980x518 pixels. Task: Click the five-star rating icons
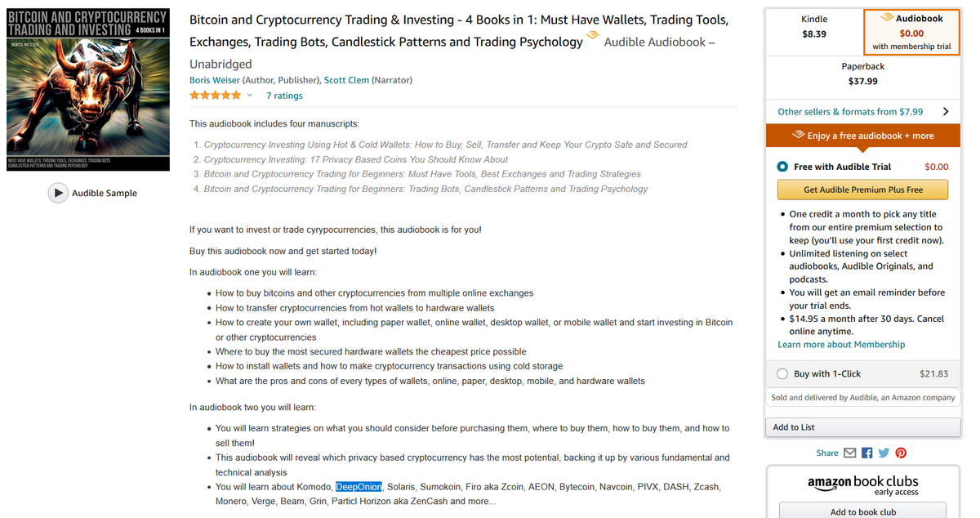216,96
